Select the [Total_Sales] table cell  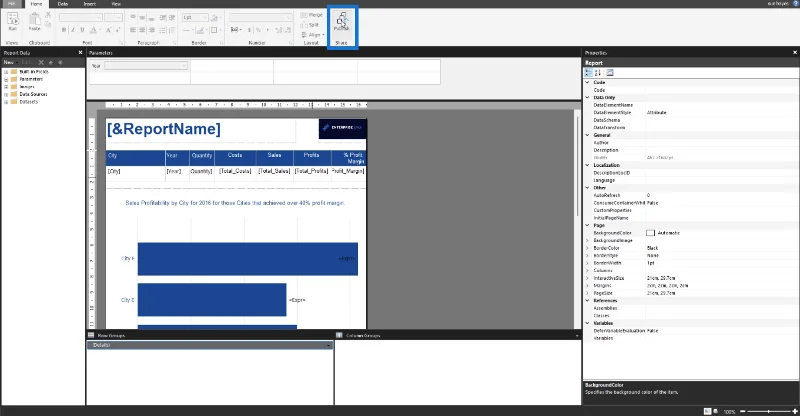click(x=274, y=172)
